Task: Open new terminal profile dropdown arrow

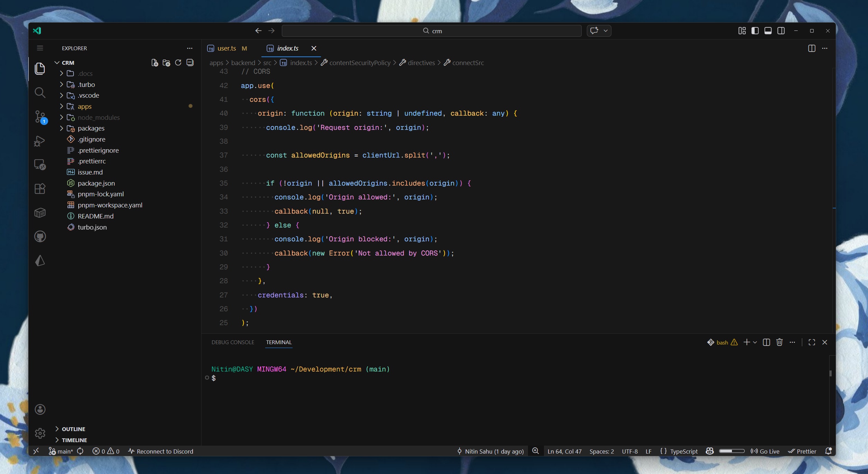Action: point(755,342)
